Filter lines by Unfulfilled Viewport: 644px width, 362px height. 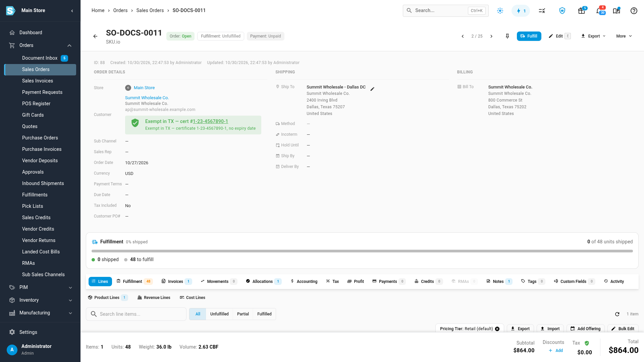coord(219,314)
